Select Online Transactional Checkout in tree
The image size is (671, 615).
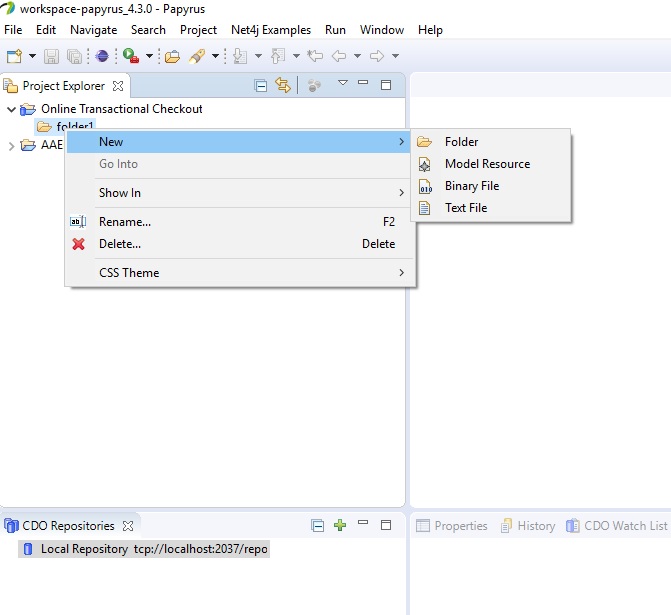[122, 109]
